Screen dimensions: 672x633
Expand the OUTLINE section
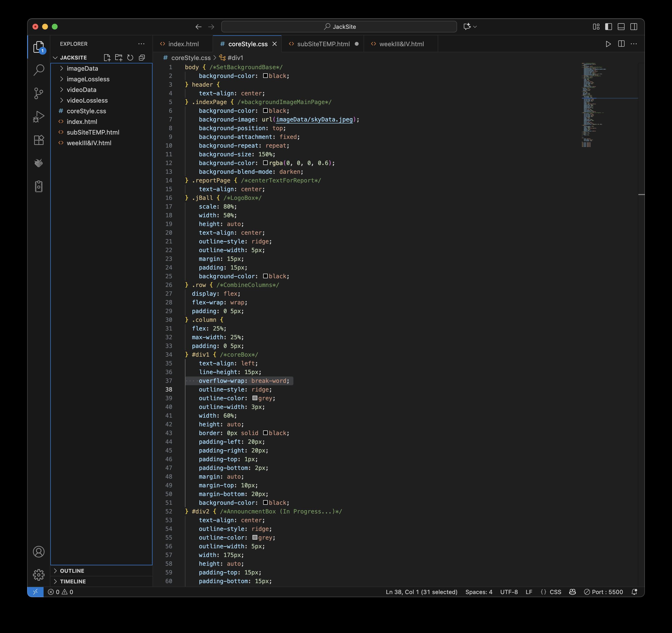[72, 571]
